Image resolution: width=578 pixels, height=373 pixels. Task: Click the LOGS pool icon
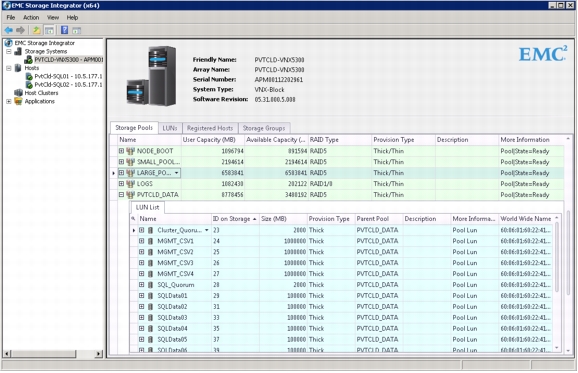(130, 184)
